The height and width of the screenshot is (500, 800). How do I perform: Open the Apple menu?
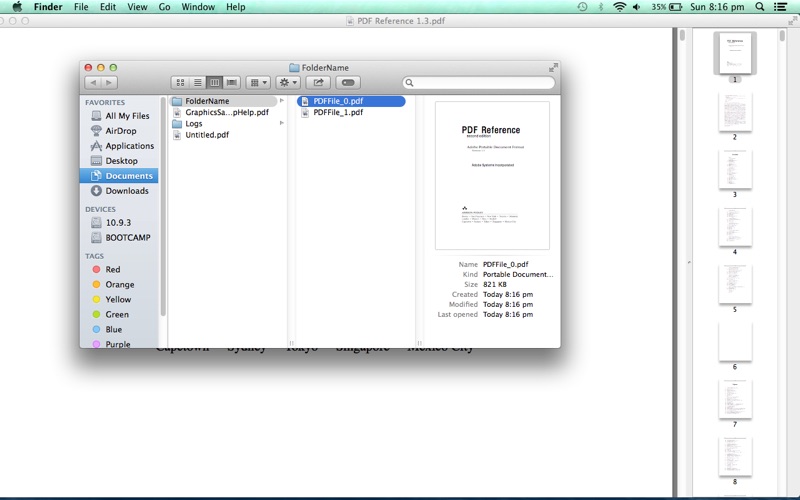[x=17, y=7]
